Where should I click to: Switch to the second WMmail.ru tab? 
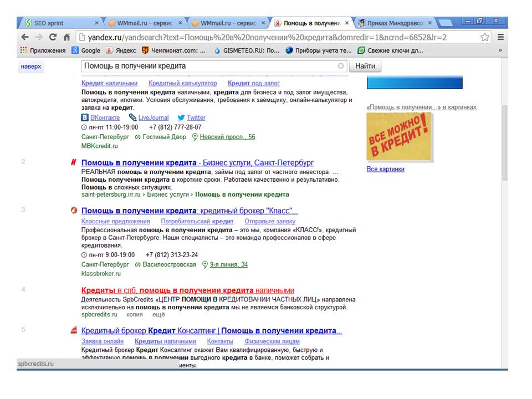(229, 23)
